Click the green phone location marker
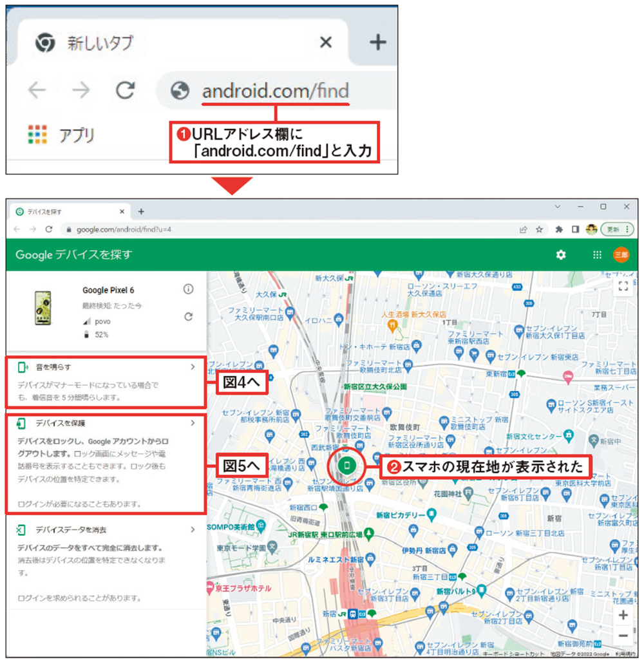The image size is (644, 662). tap(346, 465)
